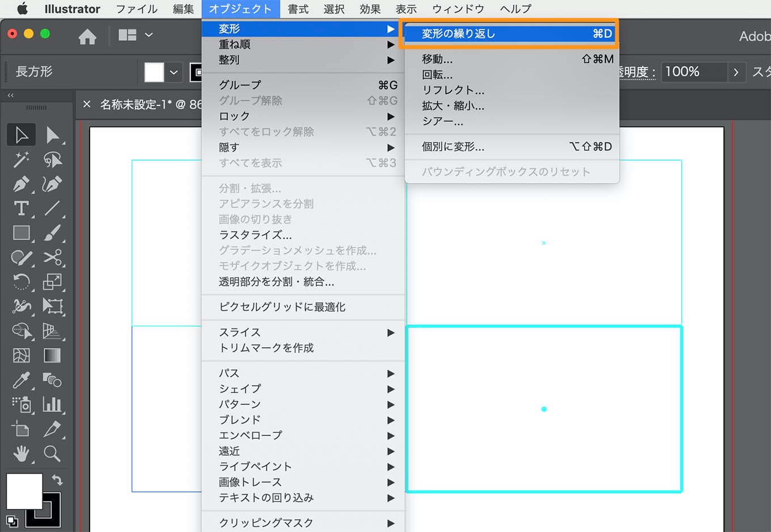Select the Lasso tool
The height and width of the screenshot is (532, 771).
(x=53, y=160)
